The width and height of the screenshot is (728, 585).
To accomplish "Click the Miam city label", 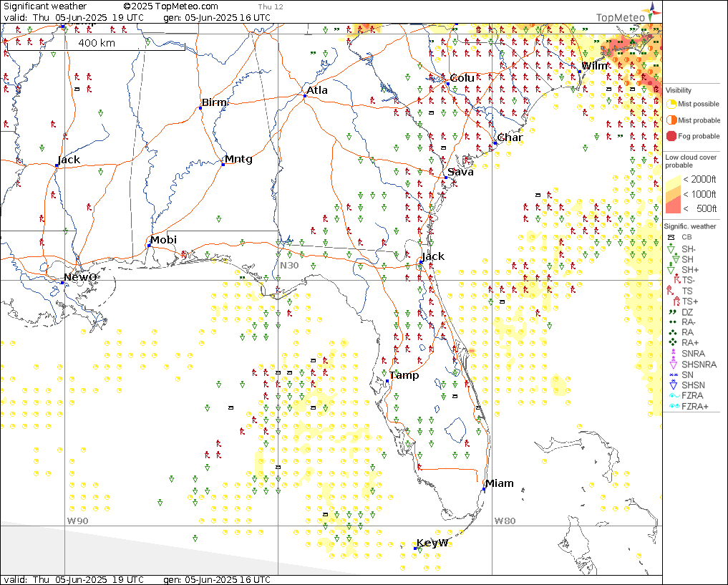I will 500,483.
